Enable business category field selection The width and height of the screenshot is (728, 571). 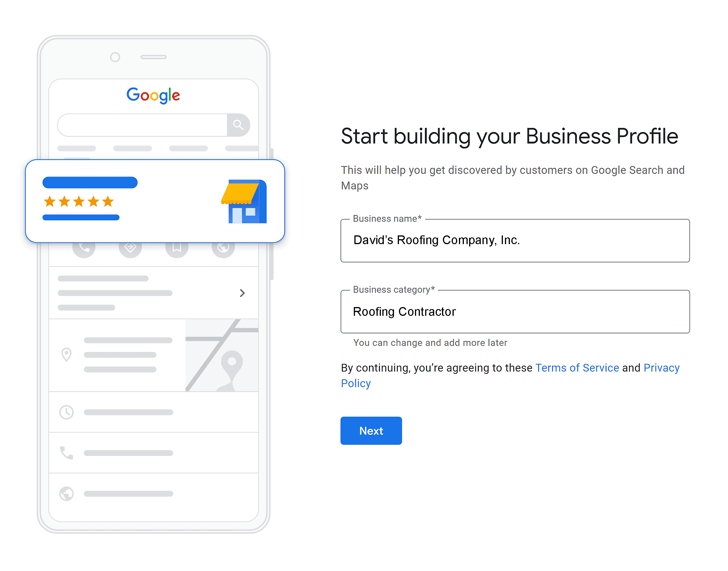[x=517, y=311]
